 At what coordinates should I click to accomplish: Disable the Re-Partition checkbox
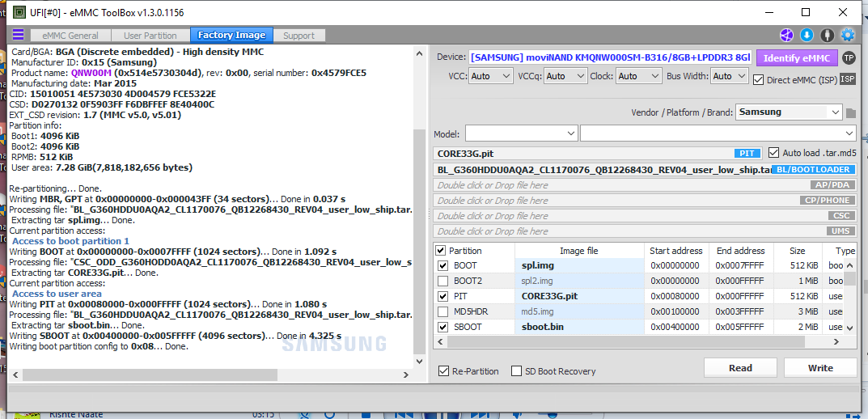coord(443,370)
